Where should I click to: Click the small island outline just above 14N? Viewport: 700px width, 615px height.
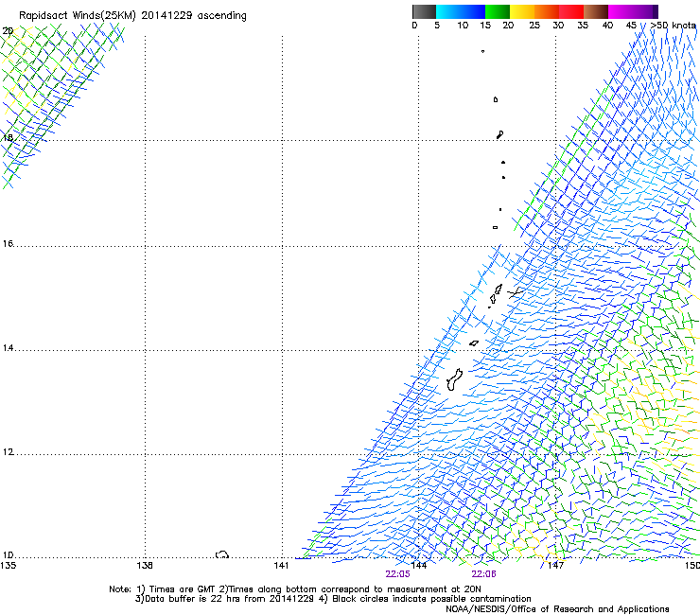click(x=474, y=343)
